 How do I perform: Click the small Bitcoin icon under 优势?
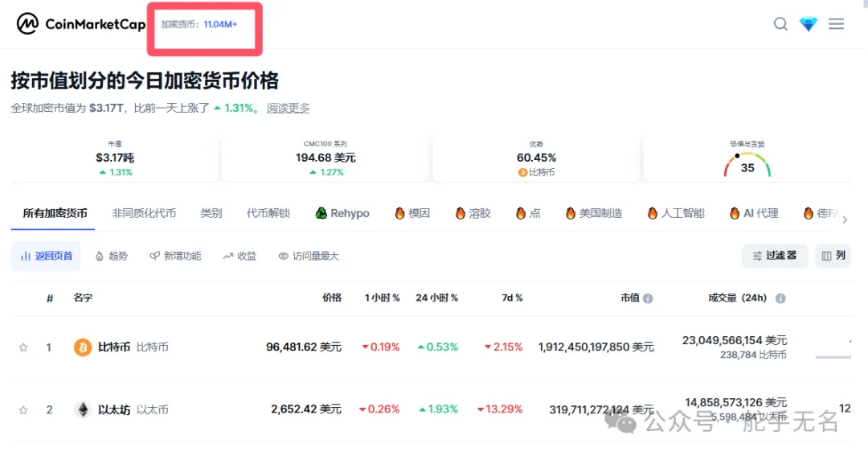pos(522,173)
